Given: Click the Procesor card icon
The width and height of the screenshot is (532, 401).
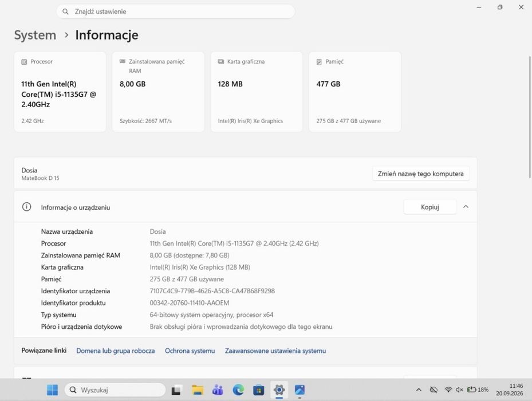Looking at the screenshot, I should click(24, 62).
